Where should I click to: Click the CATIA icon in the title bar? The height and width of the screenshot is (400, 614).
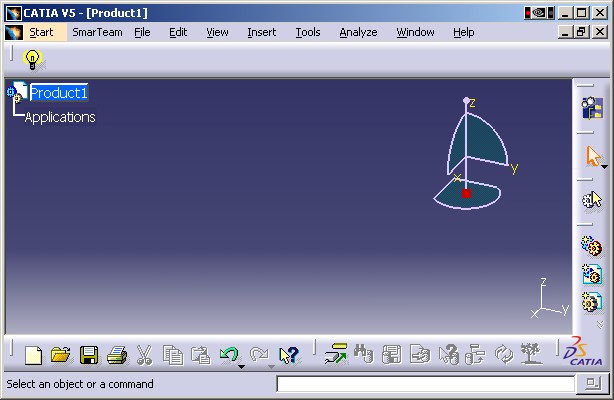(13, 13)
